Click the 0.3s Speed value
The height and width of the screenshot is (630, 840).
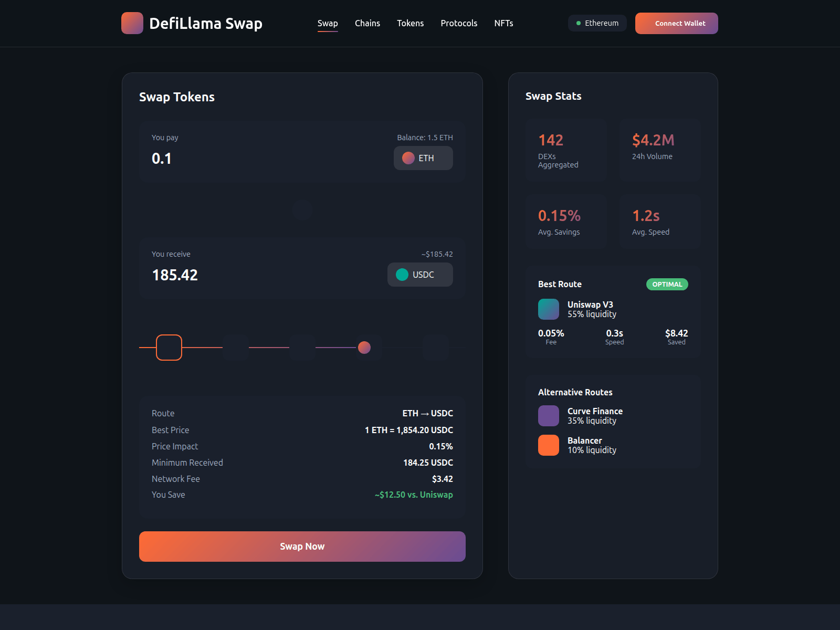[615, 333]
